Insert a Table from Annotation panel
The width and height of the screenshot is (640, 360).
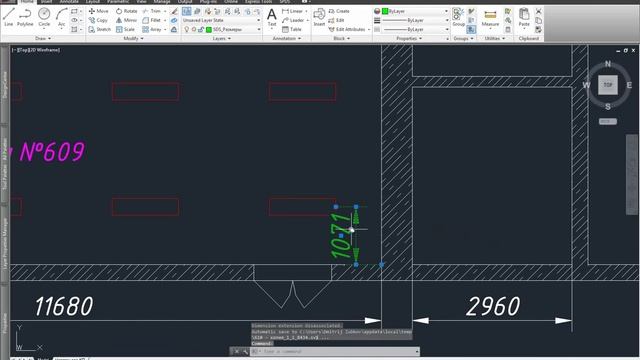pyautogui.click(x=292, y=29)
